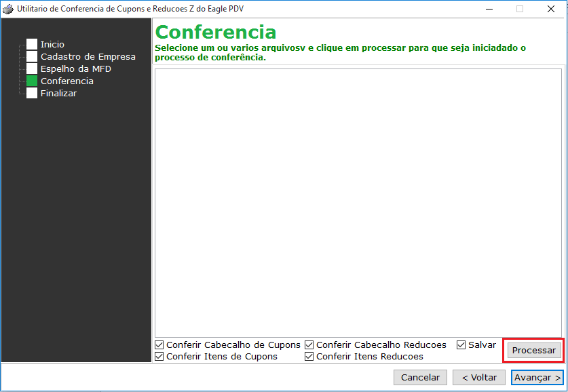
Task: Click the green box beside Conferencia
Action: [32, 81]
